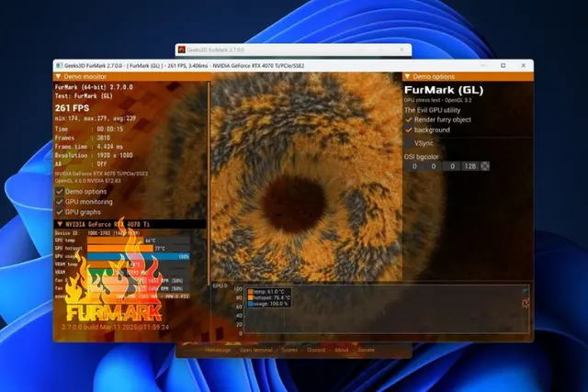Click the graph legend hotspot: 76.4 °C entry
Viewport: 588px width, 392px height.
pos(269,297)
